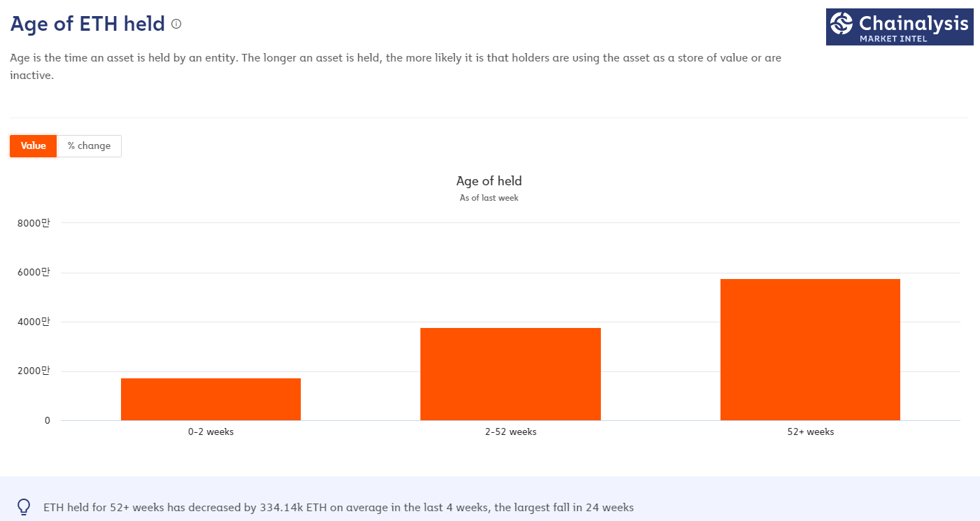Click the 2000만 y-axis label
980x521 pixels.
point(34,371)
